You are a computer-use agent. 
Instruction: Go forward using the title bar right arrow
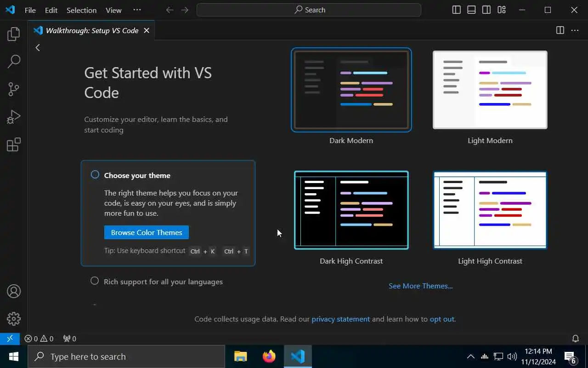tap(185, 10)
